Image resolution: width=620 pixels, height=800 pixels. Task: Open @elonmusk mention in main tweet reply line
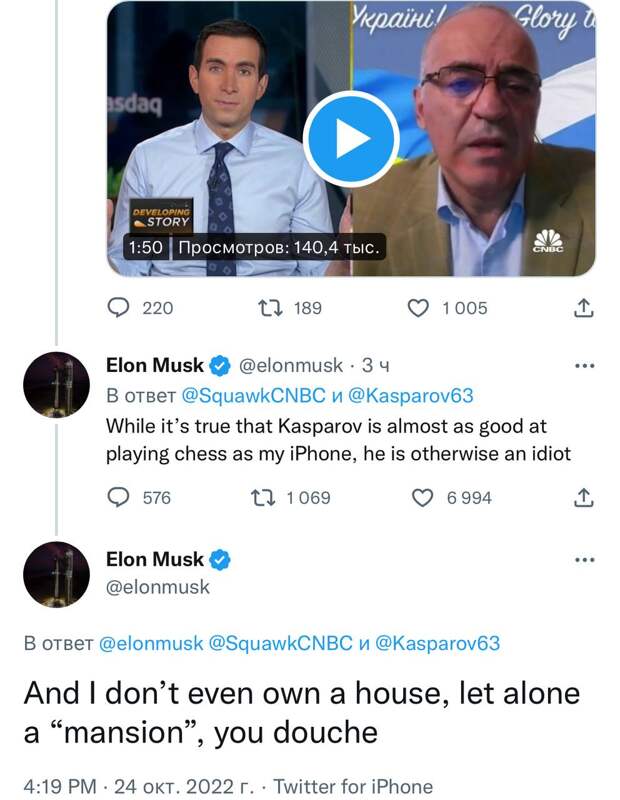pos(149,644)
